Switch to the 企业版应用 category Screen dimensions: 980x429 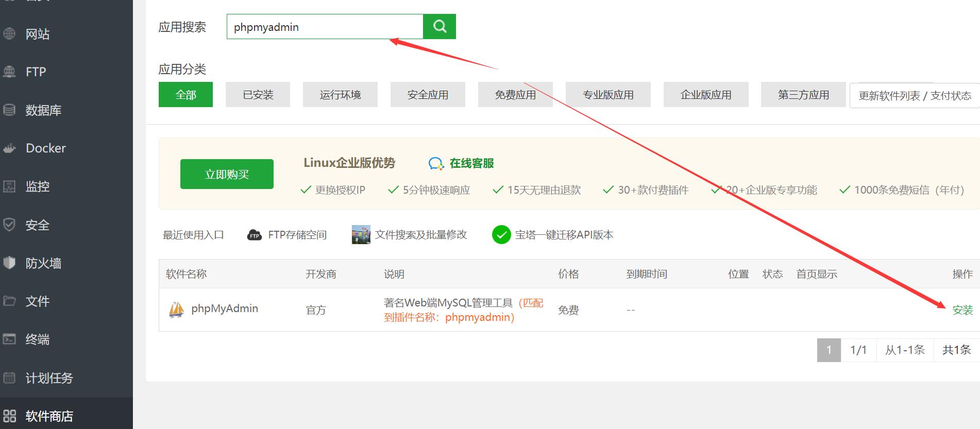tap(706, 95)
